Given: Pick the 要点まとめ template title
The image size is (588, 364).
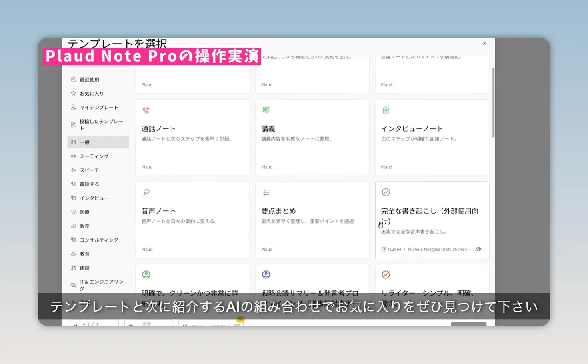Looking at the screenshot, I should [x=278, y=211].
